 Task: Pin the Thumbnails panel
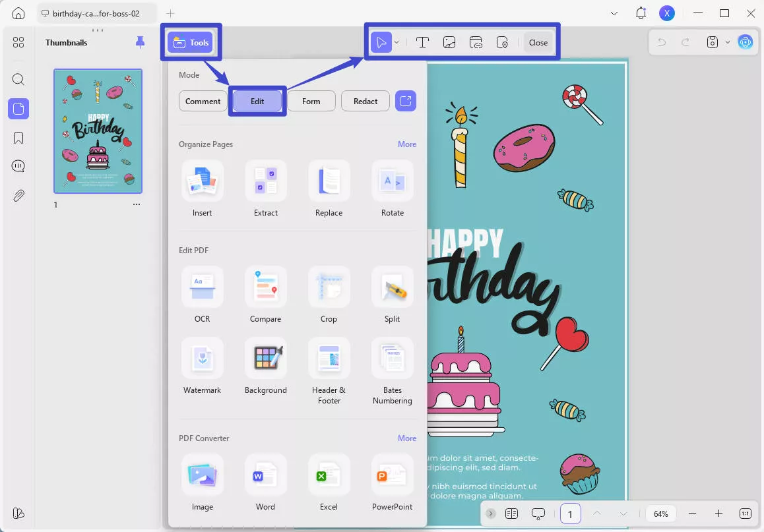point(140,42)
